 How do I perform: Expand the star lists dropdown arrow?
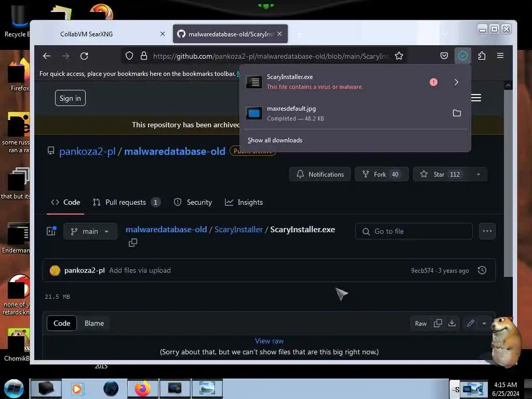478,175
